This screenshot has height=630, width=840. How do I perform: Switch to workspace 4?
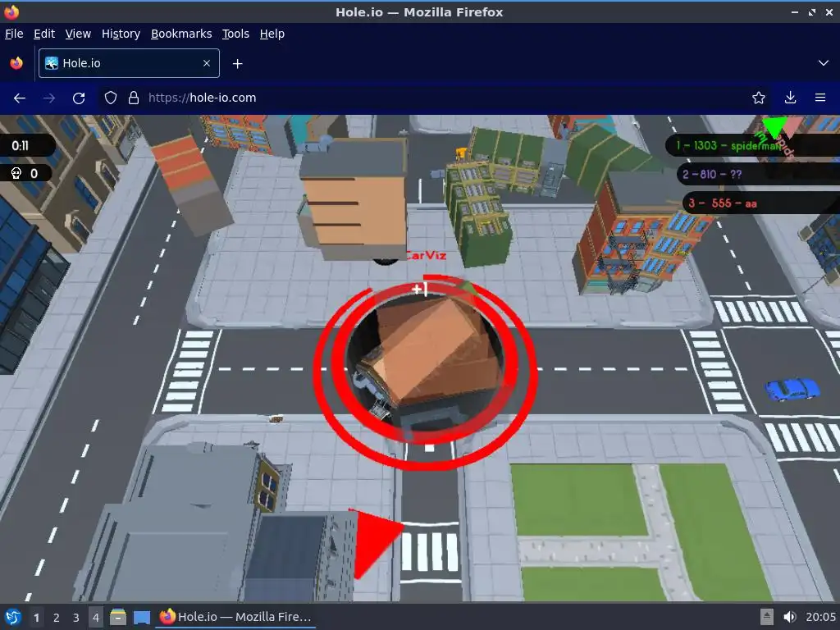(95, 618)
